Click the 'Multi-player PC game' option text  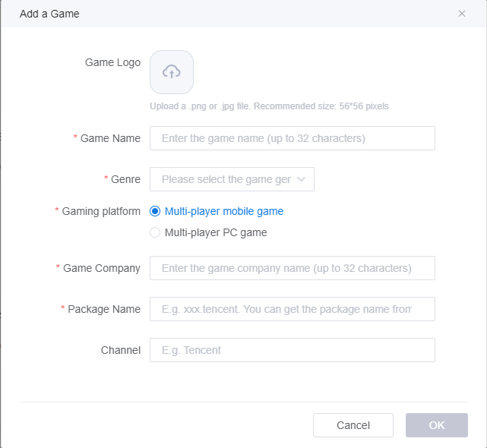(216, 232)
